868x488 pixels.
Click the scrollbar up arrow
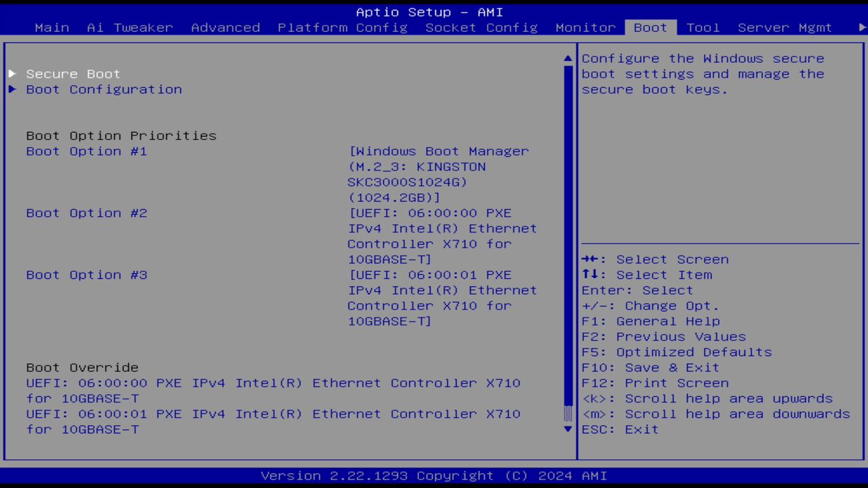pos(568,59)
